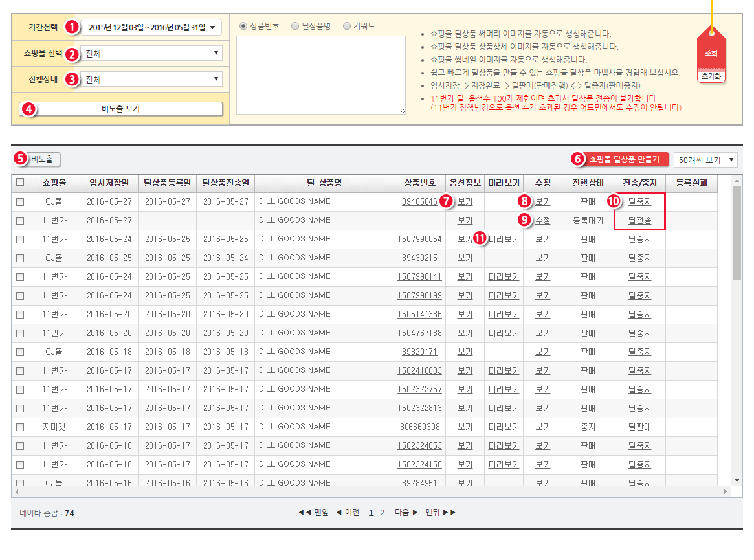Open the 진행상태 status dropdown
Image resolution: width=754 pixels, height=560 pixels.
(x=151, y=80)
